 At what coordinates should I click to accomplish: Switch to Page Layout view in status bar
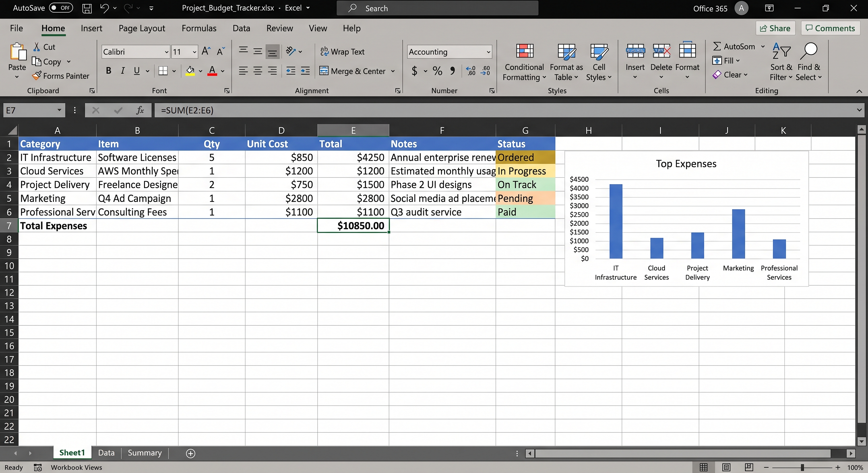(x=726, y=467)
